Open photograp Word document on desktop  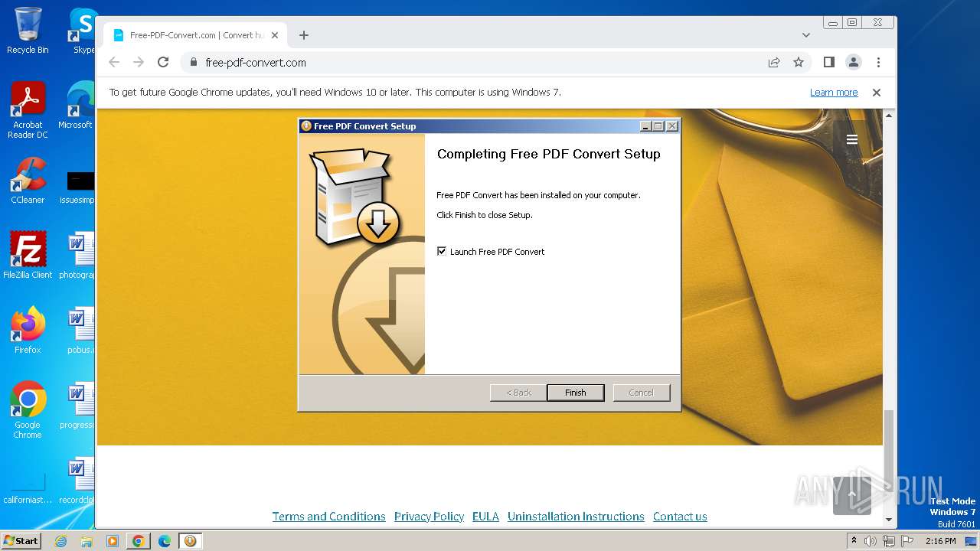[78, 256]
